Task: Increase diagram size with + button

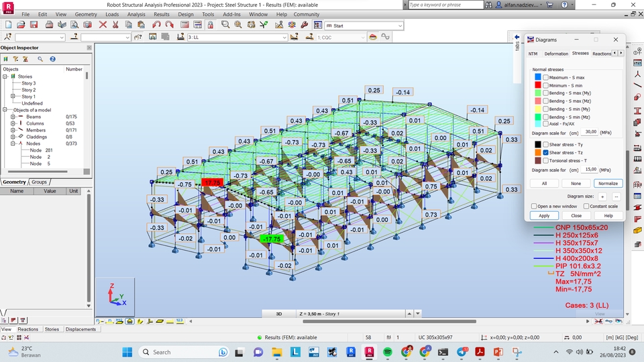Action: click(602, 196)
